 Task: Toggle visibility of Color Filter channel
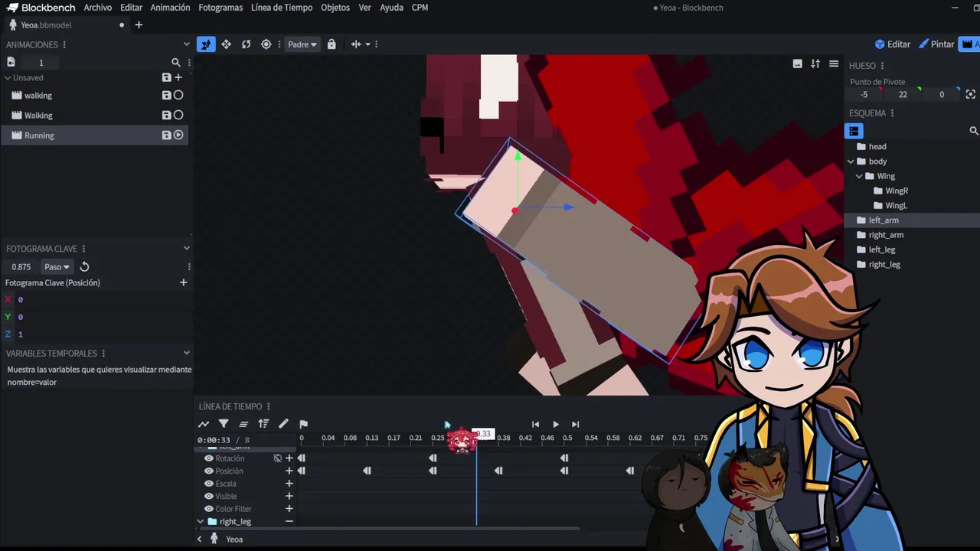(x=208, y=509)
